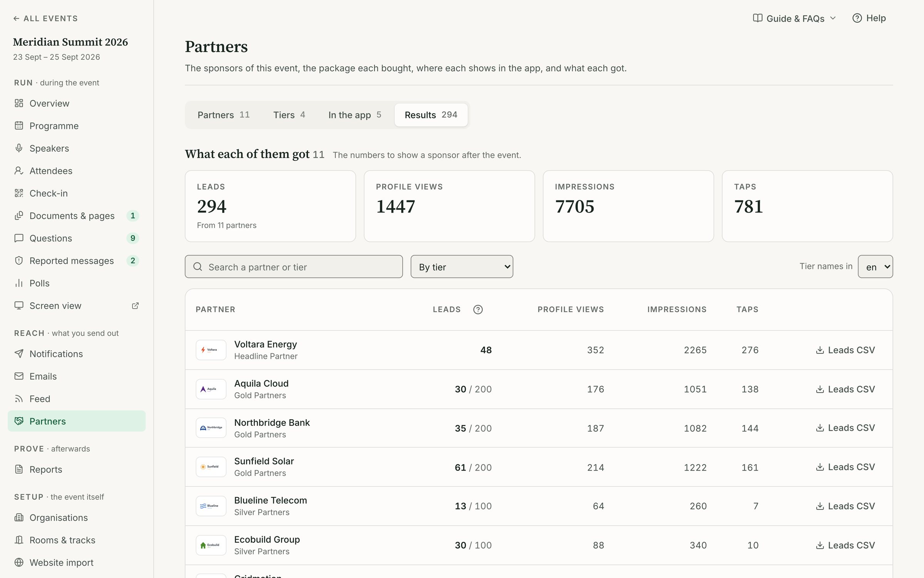Download Leads CSV for Blueline Telecom

coord(845,506)
